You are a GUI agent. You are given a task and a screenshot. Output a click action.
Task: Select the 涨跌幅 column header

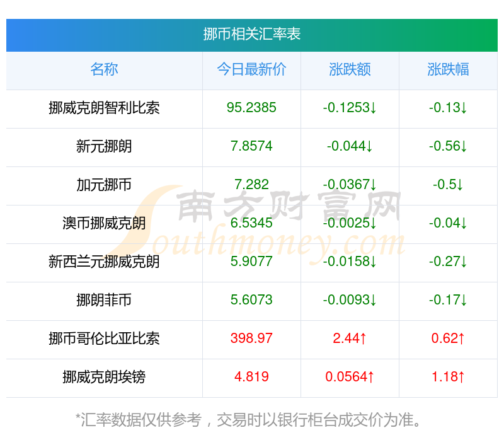coord(448,69)
